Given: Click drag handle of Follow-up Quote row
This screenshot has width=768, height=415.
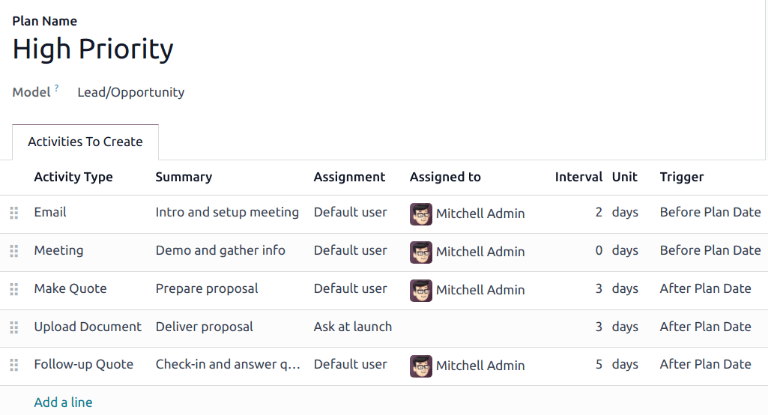Looking at the screenshot, I should [14, 365].
